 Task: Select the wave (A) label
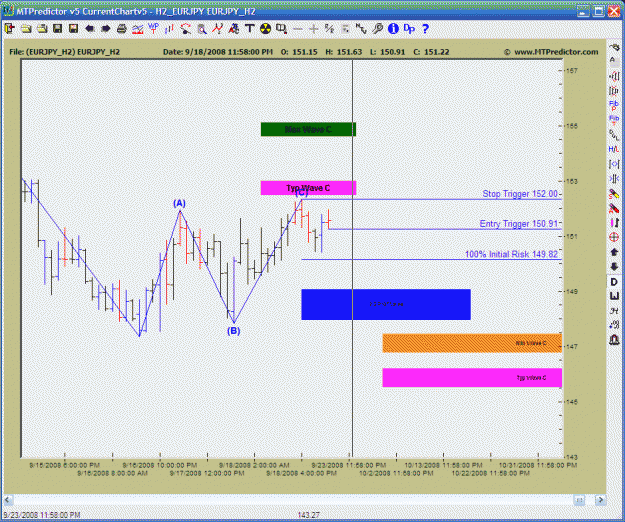click(179, 203)
